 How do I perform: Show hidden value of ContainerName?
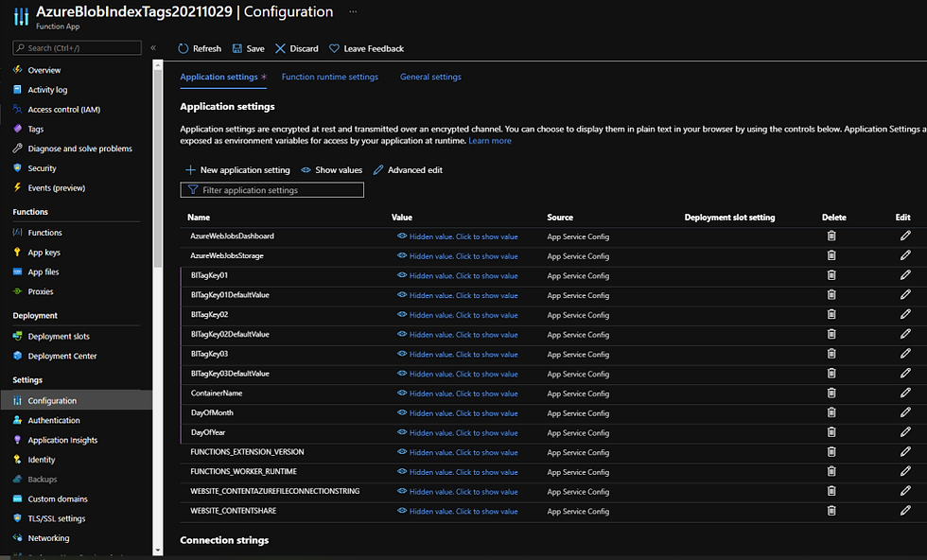click(x=458, y=394)
